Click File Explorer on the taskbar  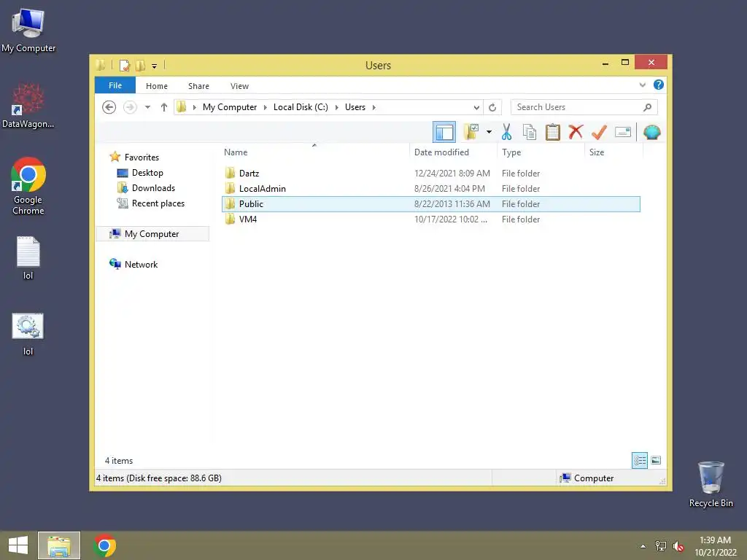59,545
